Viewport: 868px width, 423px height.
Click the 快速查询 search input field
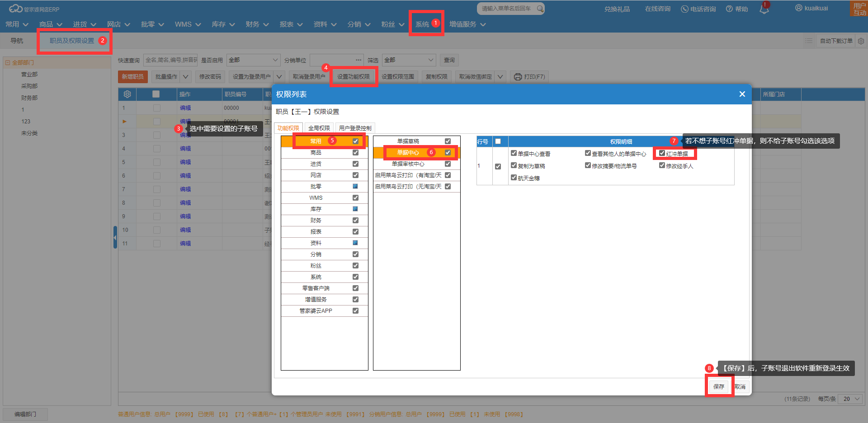point(170,60)
